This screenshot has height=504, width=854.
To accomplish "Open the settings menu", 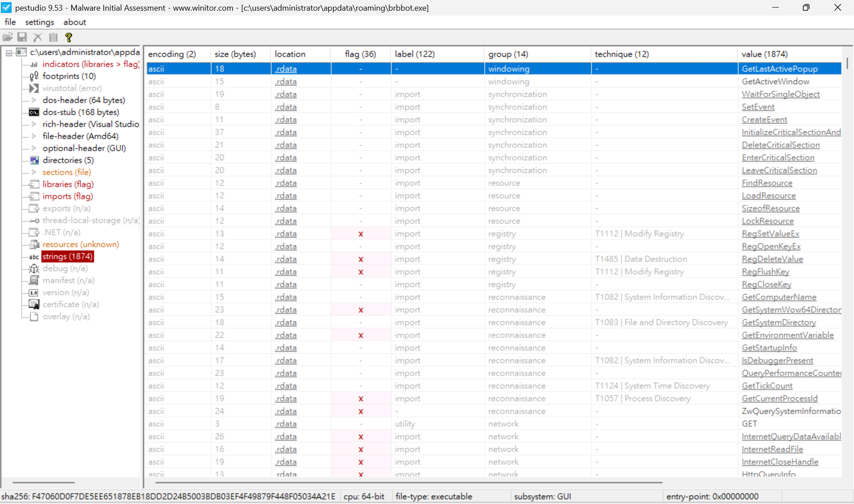I will (x=39, y=22).
